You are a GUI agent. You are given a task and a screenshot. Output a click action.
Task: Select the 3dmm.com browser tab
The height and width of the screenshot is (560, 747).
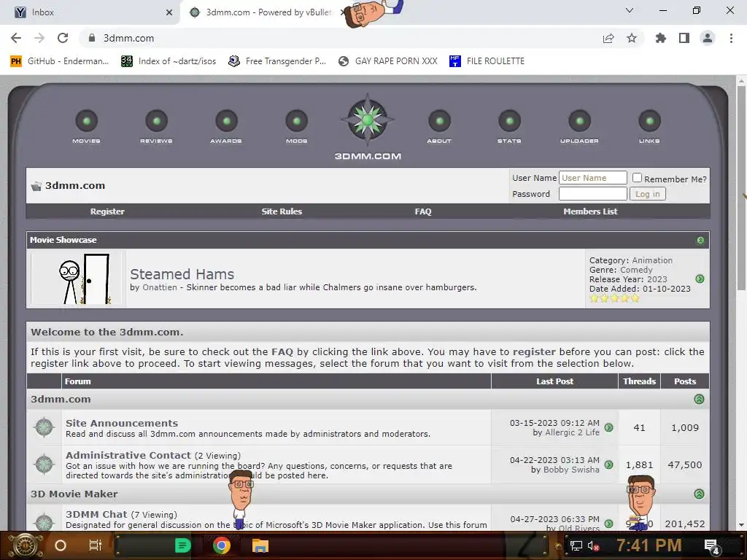pos(267,12)
